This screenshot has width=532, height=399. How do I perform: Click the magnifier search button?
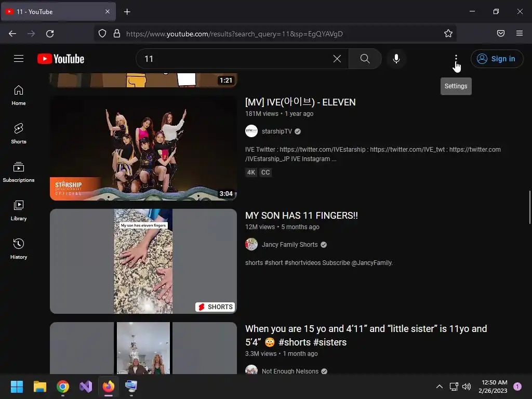click(365, 59)
